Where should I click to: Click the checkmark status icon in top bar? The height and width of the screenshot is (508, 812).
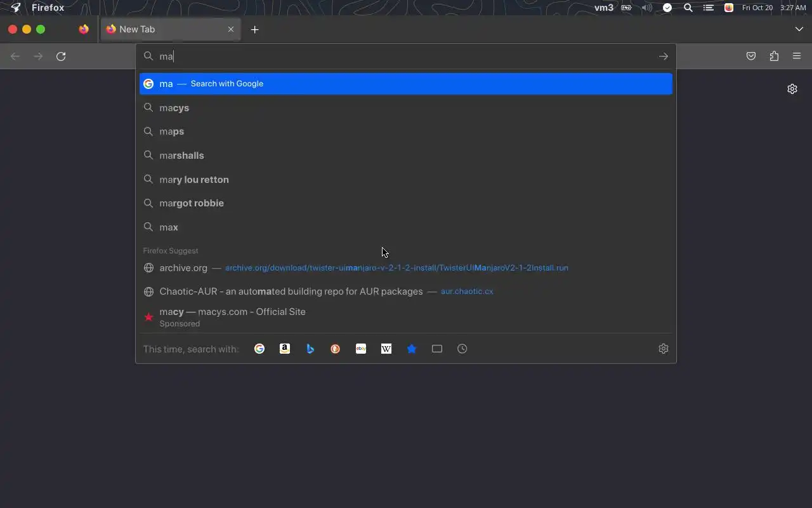[x=667, y=8]
